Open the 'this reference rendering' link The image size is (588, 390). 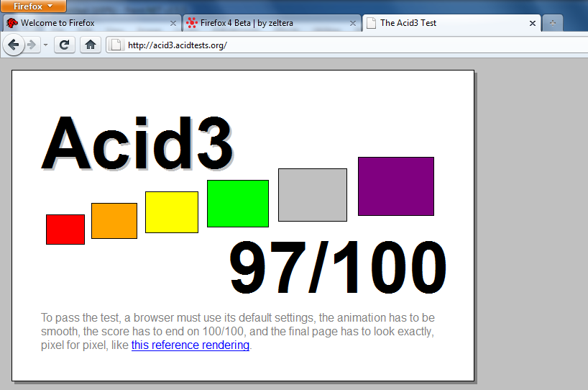(190, 345)
